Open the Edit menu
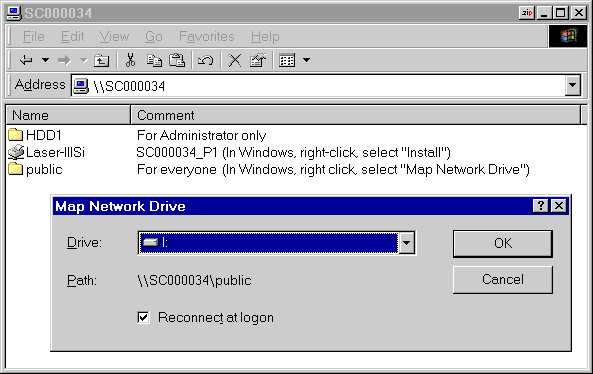 pos(72,37)
